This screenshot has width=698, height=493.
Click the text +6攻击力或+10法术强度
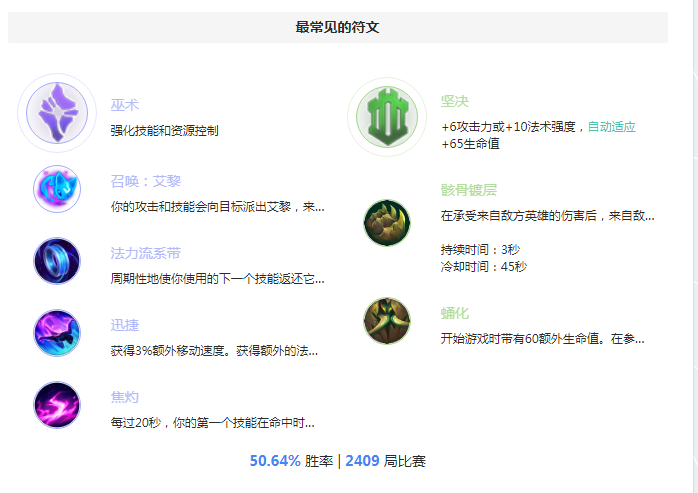(x=508, y=127)
